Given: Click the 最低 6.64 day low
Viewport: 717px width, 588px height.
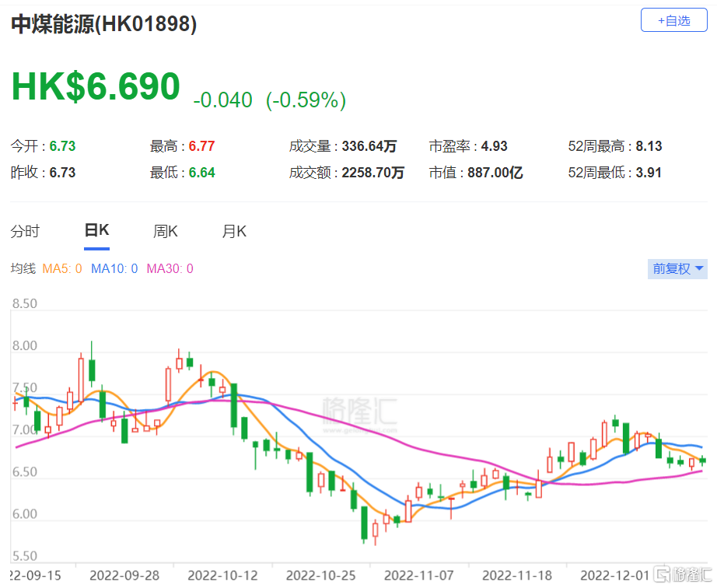Looking at the screenshot, I should [183, 173].
